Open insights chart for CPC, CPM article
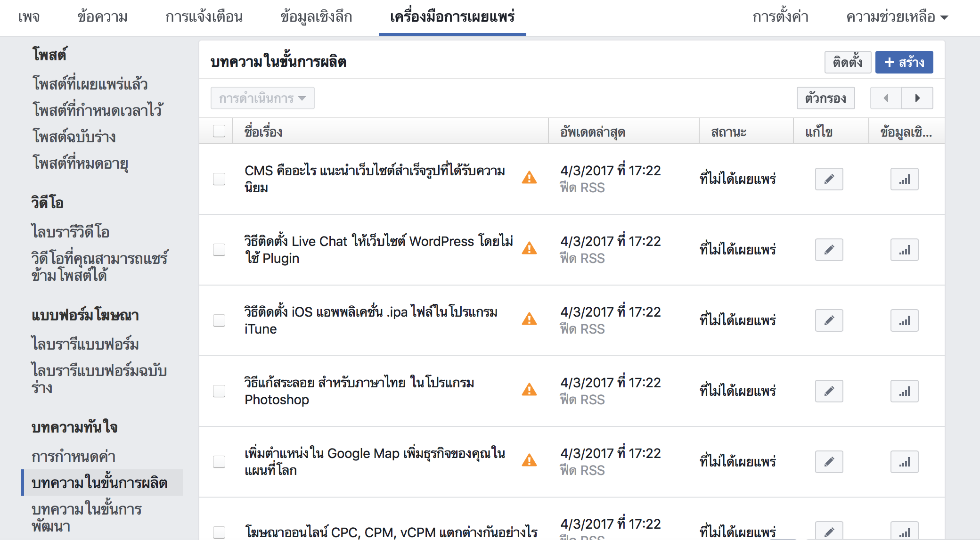The height and width of the screenshot is (540, 980). point(904,532)
